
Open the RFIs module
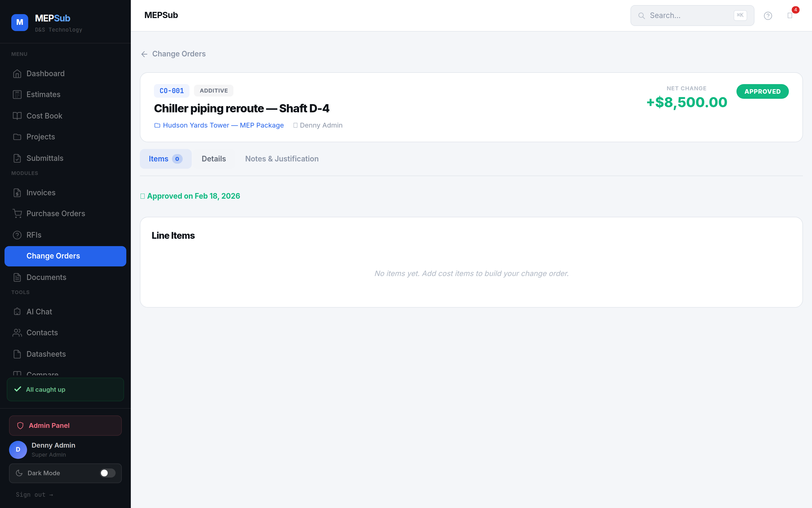click(x=65, y=235)
